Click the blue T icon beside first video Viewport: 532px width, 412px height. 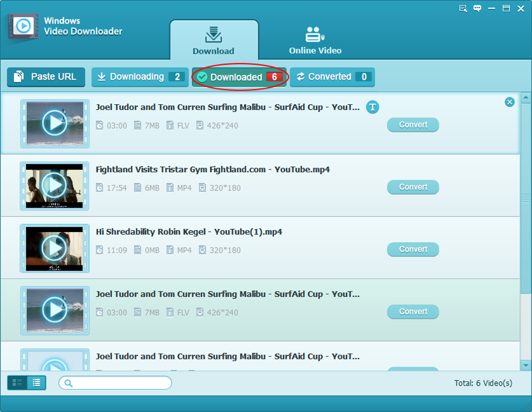click(372, 107)
